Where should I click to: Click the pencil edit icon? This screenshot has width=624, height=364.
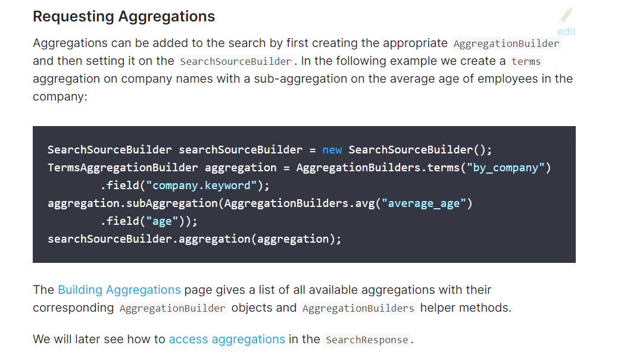click(566, 16)
